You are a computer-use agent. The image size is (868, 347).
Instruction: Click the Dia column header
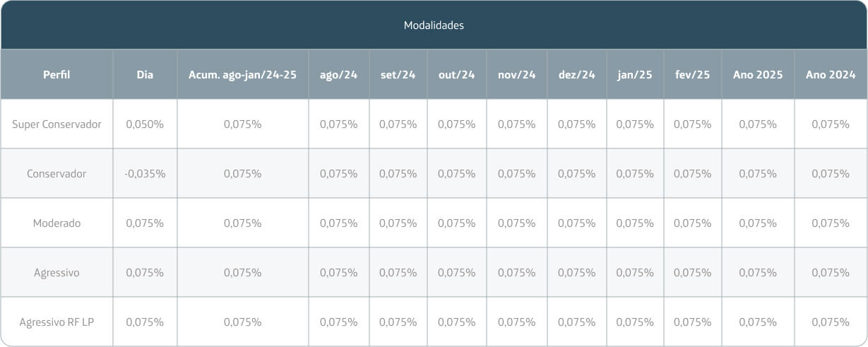[x=145, y=74]
